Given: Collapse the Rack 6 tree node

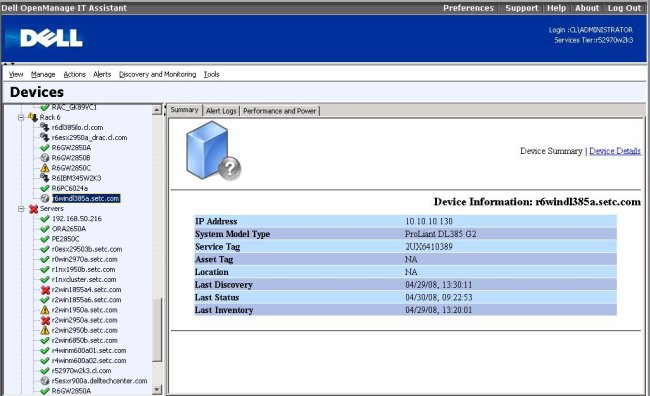Looking at the screenshot, I should pos(21,117).
